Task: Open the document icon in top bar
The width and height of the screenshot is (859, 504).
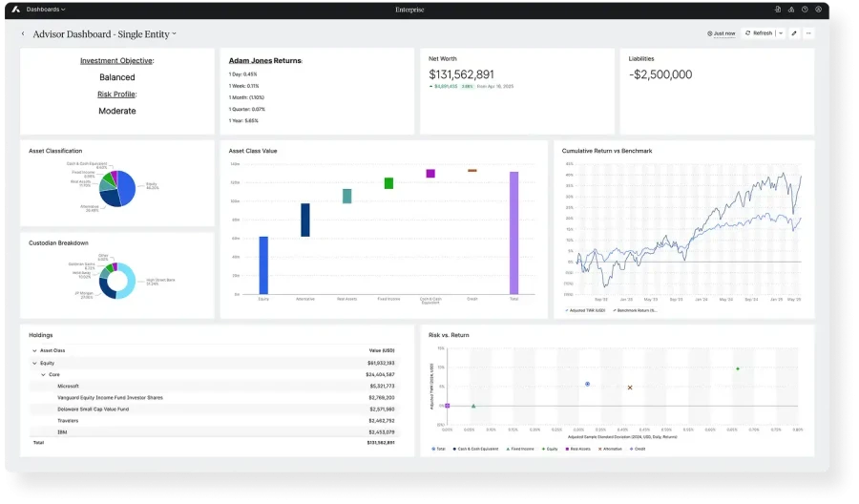Action: (x=778, y=10)
